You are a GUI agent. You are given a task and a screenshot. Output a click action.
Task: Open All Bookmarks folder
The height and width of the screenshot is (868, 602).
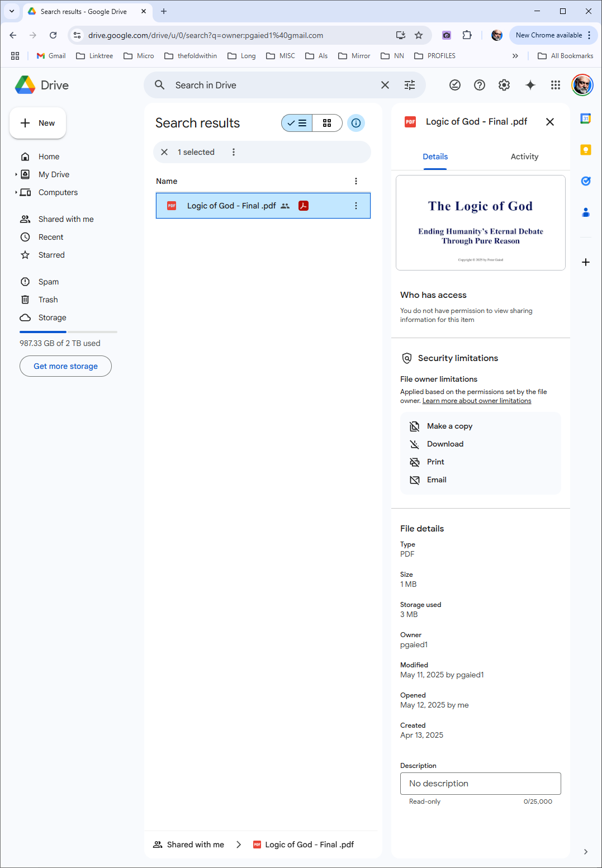tap(565, 56)
